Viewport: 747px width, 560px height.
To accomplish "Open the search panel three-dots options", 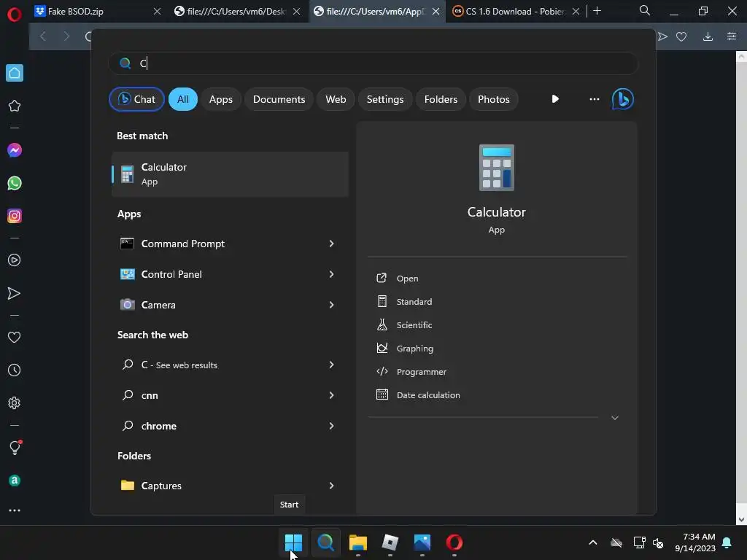I will coord(594,99).
